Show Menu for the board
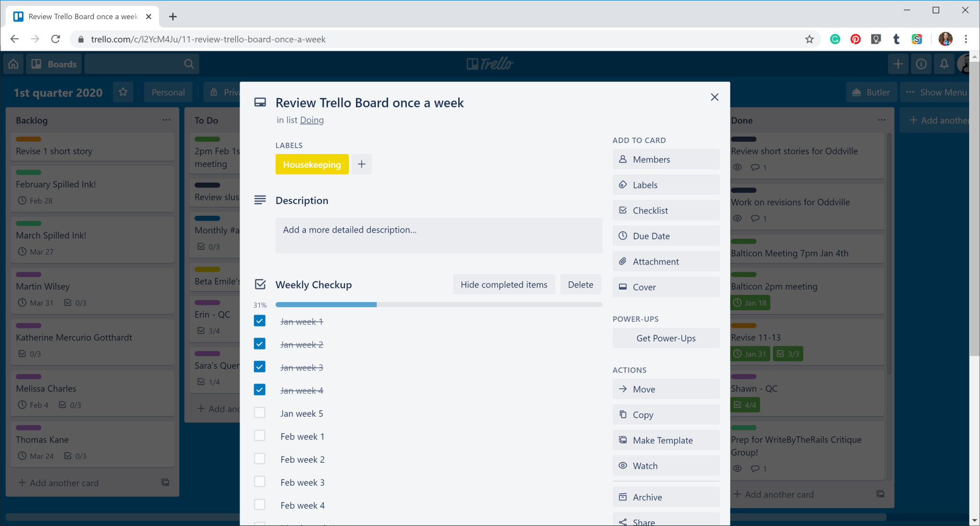Image resolution: width=980 pixels, height=526 pixels. coord(936,92)
